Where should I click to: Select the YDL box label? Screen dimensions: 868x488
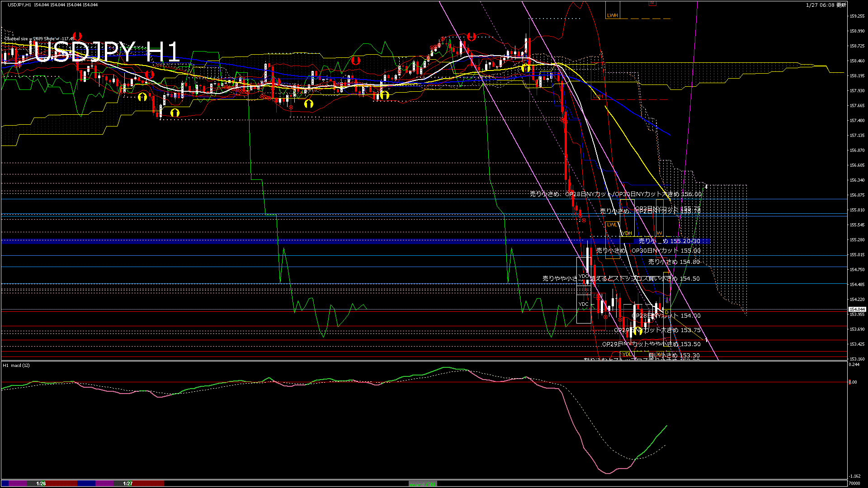(627, 354)
